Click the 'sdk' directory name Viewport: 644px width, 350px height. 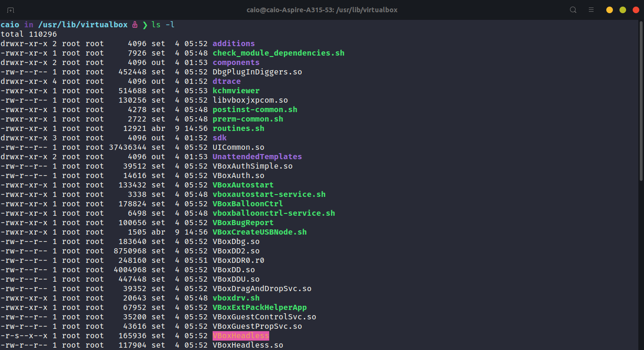coord(220,138)
